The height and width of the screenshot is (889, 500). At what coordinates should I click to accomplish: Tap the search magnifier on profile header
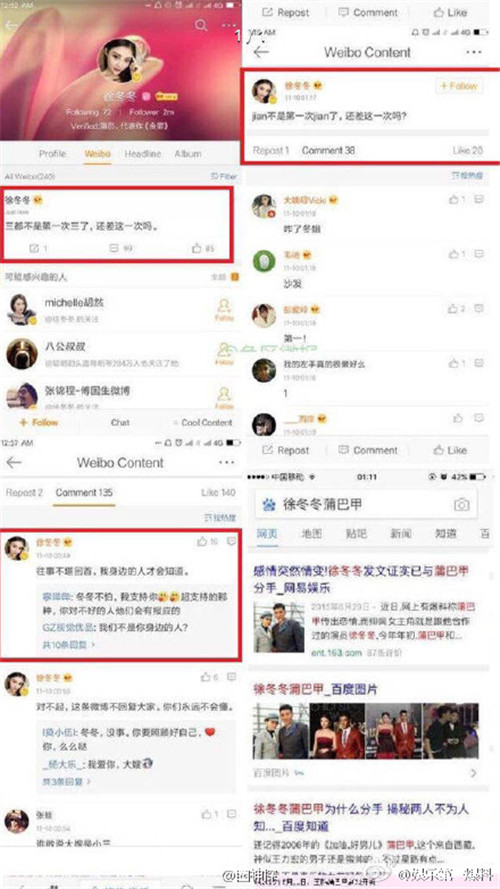pyautogui.click(x=201, y=25)
